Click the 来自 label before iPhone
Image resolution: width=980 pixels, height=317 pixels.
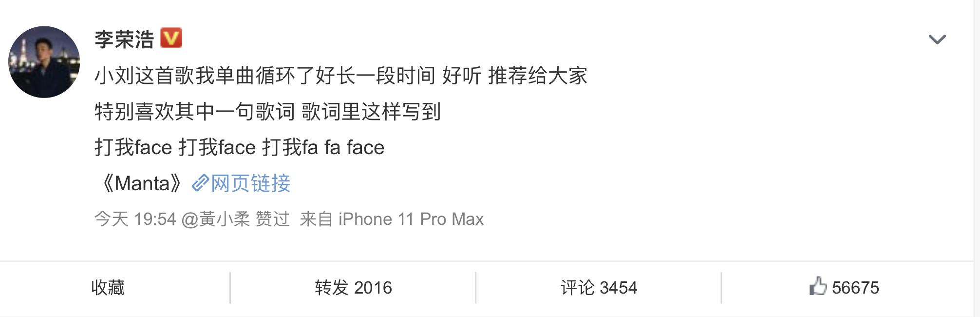[316, 219]
